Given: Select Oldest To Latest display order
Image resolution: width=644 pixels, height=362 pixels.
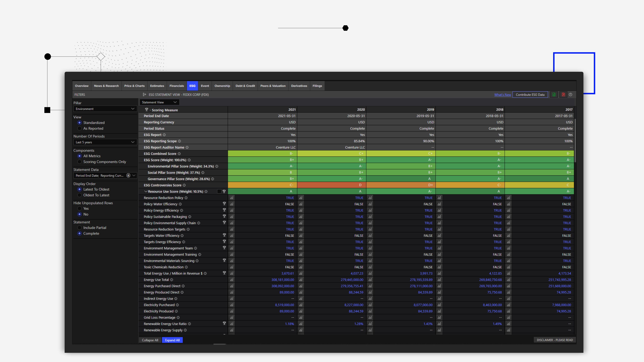Looking at the screenshot, I should pos(79,195).
